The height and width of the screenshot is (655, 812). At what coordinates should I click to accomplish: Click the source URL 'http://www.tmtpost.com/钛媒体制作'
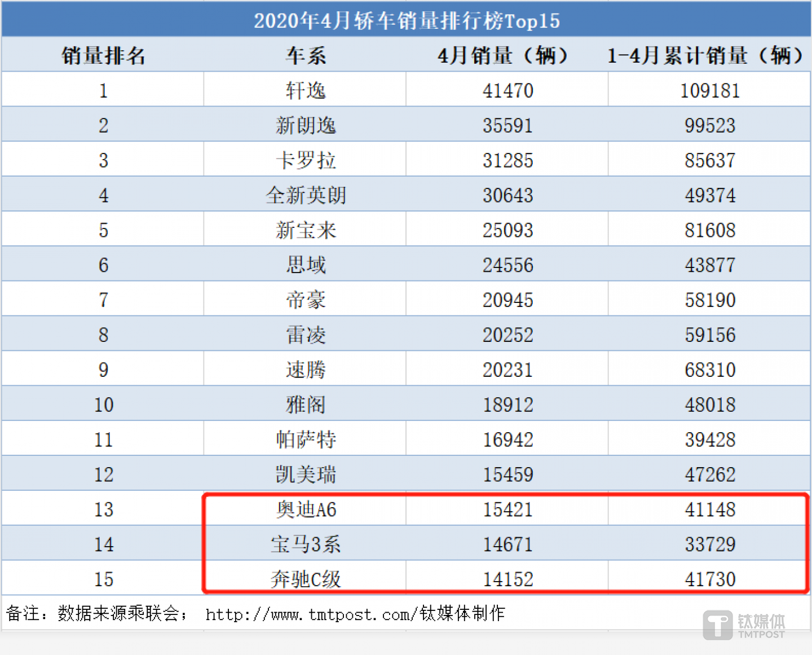[x=355, y=613]
